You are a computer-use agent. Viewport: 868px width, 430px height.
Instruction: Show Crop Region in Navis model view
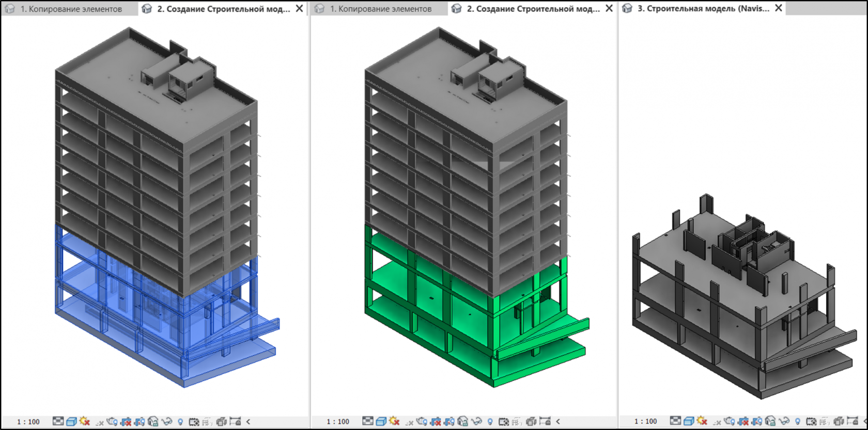point(757,421)
